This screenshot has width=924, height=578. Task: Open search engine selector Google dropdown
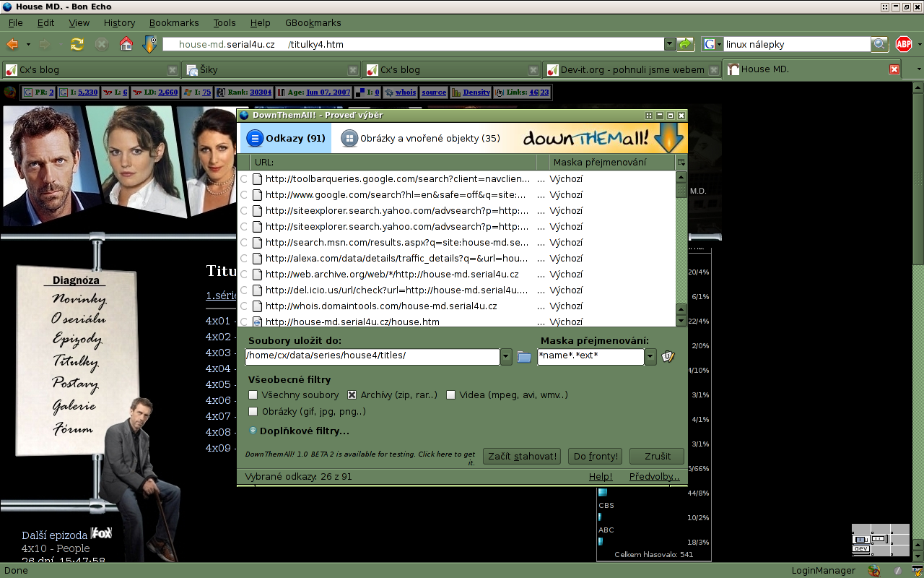[712, 44]
